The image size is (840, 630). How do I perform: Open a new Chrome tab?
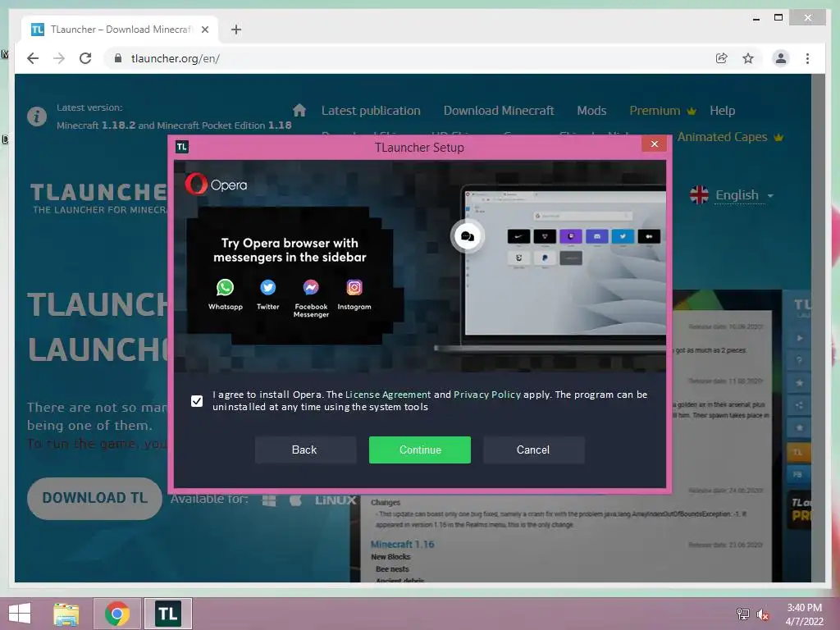tap(236, 30)
